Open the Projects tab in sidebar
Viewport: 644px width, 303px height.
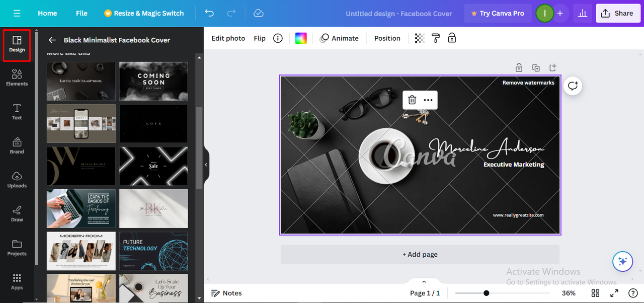point(17,248)
